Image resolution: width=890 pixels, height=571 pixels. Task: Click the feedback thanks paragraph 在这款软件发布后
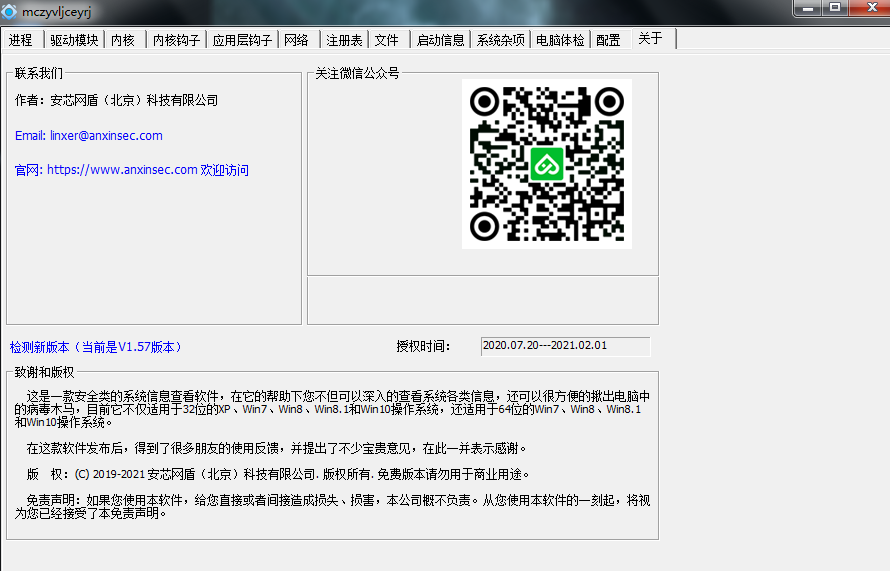276,448
